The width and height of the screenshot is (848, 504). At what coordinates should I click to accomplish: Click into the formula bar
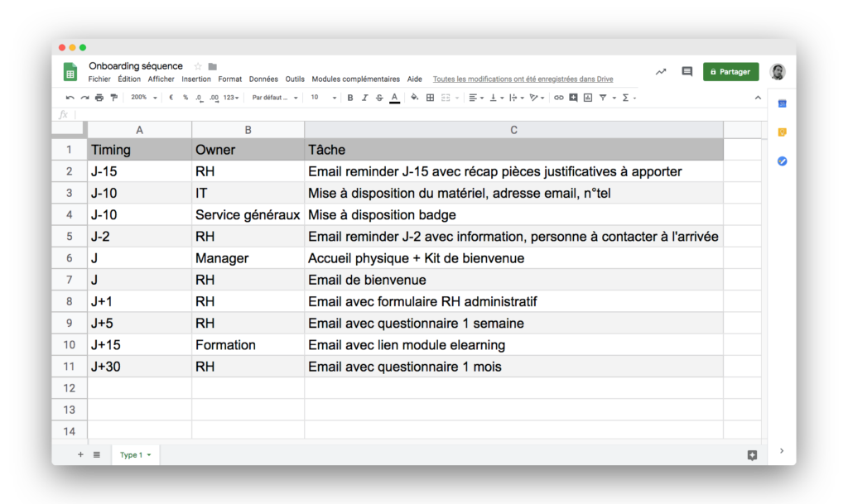421,114
